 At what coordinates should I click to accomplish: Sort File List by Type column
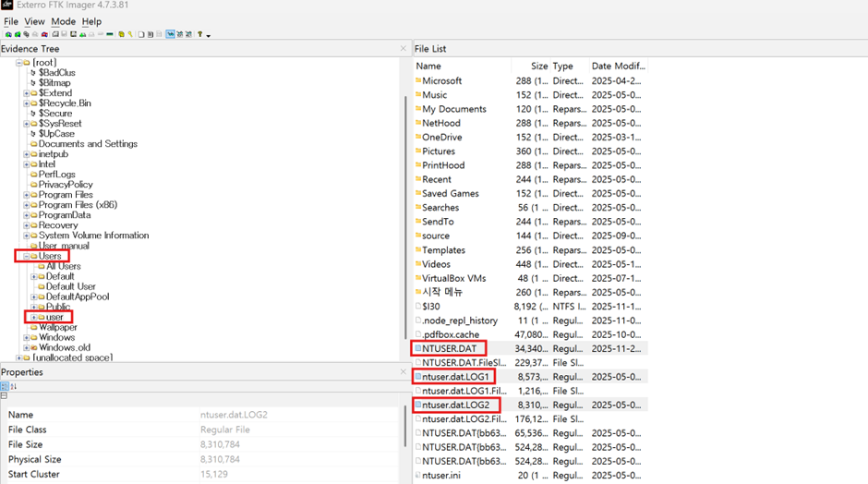coord(569,66)
